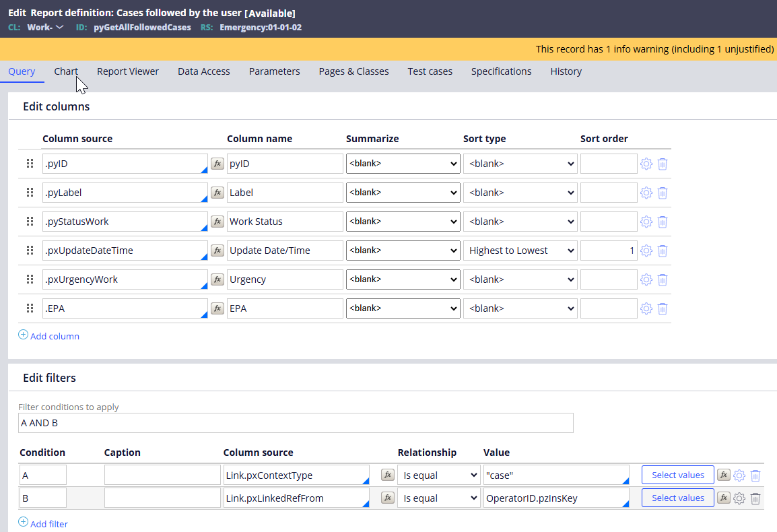The height and width of the screenshot is (532, 777).
Task: Open the Test cases tab
Action: 430,71
